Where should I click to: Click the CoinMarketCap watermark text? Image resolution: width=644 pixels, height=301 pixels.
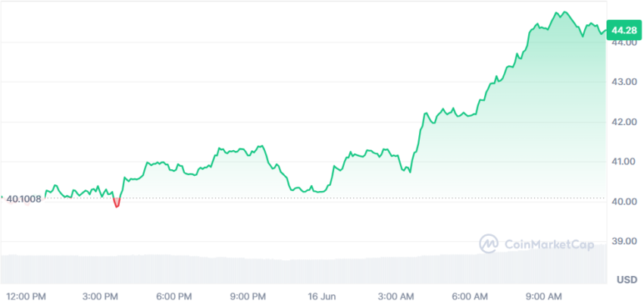pyautogui.click(x=549, y=245)
